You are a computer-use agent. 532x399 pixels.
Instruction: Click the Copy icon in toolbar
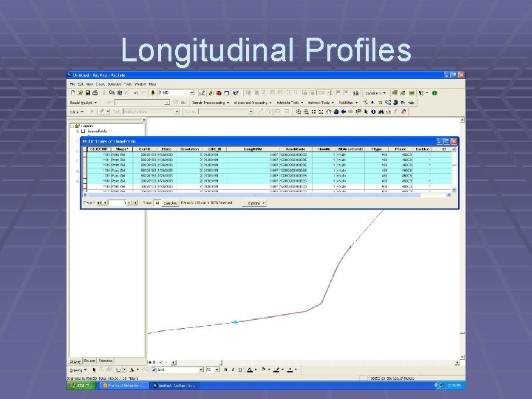[112, 92]
